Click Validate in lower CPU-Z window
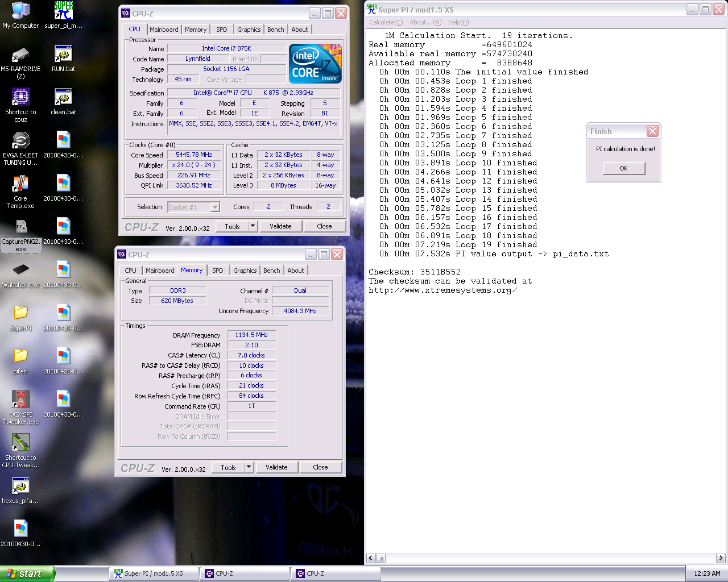 coord(276,467)
